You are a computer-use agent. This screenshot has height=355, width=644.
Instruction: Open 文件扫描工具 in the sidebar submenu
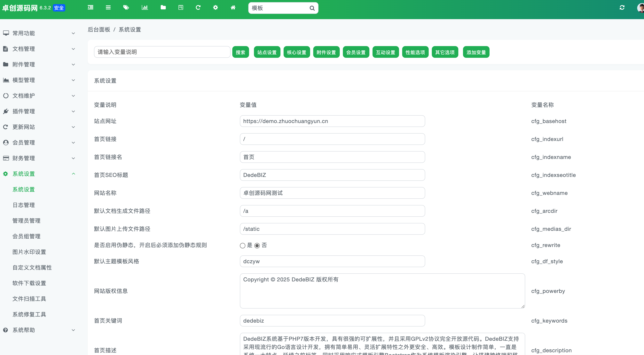coord(29,299)
